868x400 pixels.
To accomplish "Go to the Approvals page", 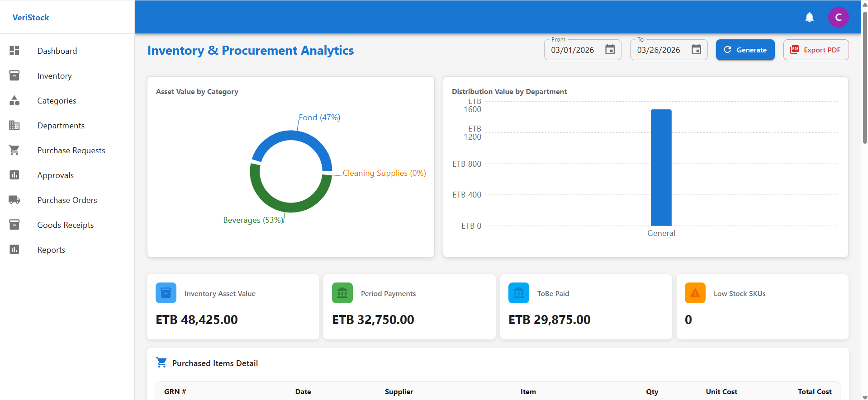I will point(55,175).
